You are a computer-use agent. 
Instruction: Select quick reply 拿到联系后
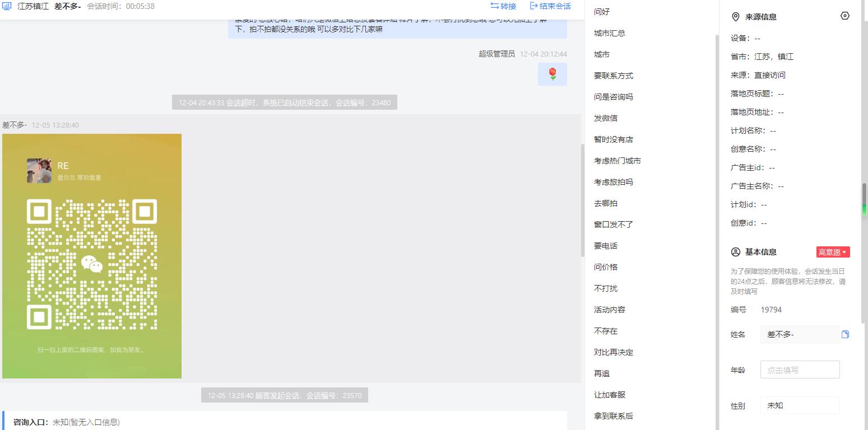[614, 416]
